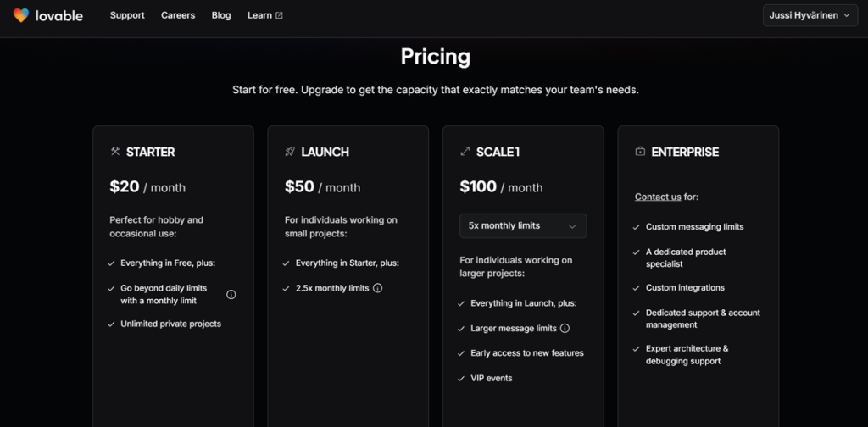Open the Jussi Hyvärinen account menu
Image resolution: width=868 pixels, height=427 pixels.
(810, 15)
